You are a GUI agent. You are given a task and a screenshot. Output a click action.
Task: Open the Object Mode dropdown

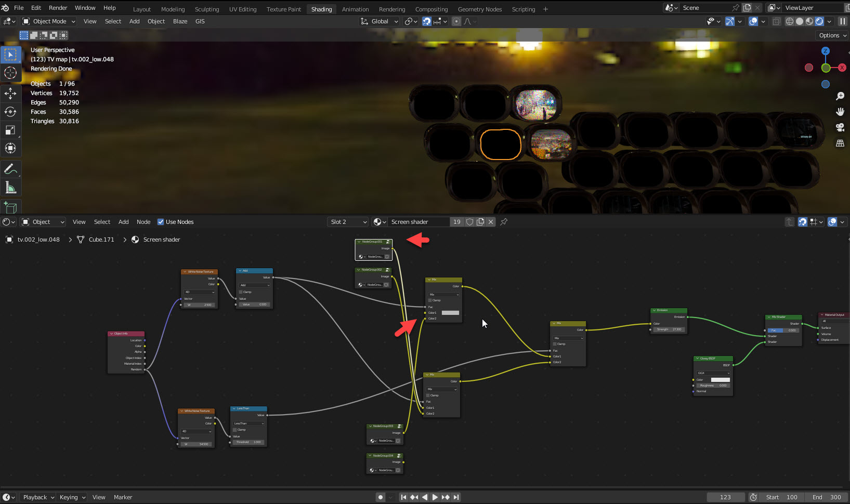(49, 21)
